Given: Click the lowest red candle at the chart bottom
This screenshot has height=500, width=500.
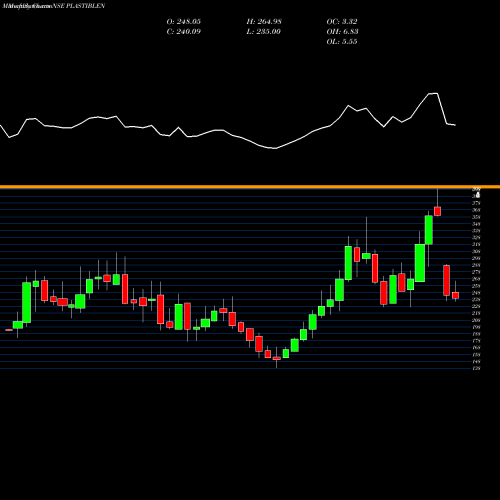Looking at the screenshot, I should coord(277,358).
